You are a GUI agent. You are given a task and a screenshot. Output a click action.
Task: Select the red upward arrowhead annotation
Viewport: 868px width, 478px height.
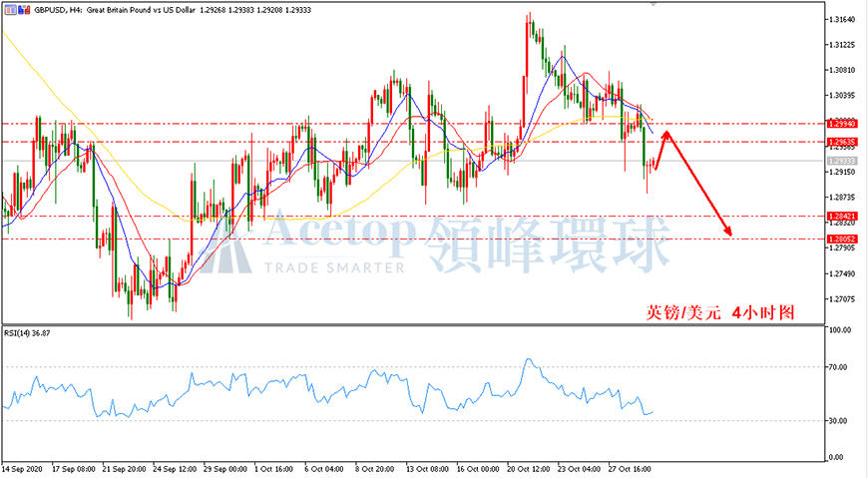pyautogui.click(x=665, y=136)
